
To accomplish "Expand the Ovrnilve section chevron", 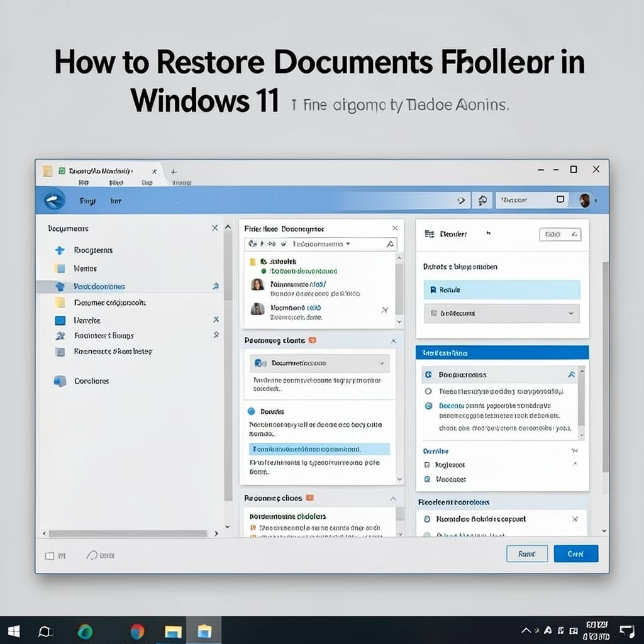I will point(575,450).
